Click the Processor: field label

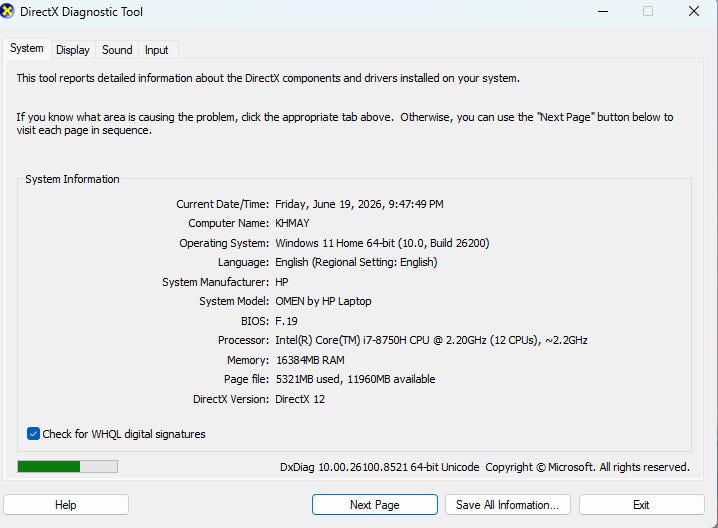point(243,340)
